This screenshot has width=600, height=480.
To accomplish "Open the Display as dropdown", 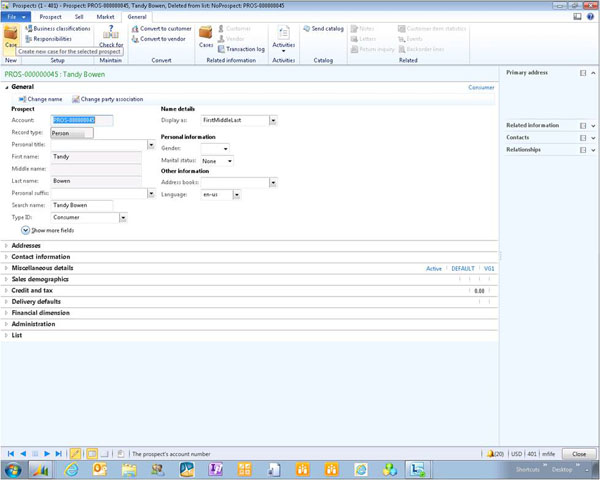I will (x=273, y=120).
